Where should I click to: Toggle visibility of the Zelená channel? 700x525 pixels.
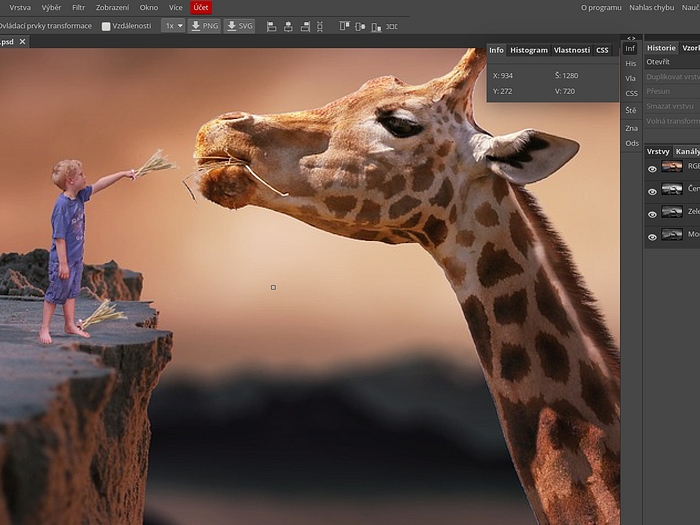652,213
